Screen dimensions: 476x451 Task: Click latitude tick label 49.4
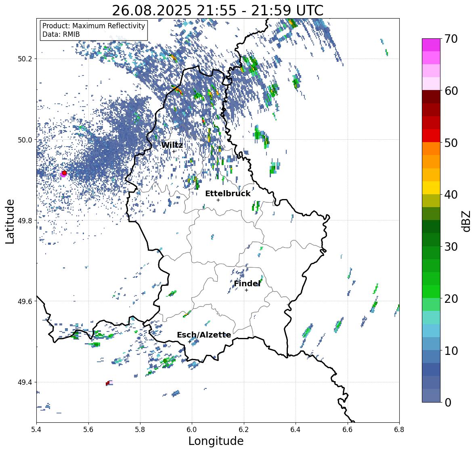tap(25, 382)
